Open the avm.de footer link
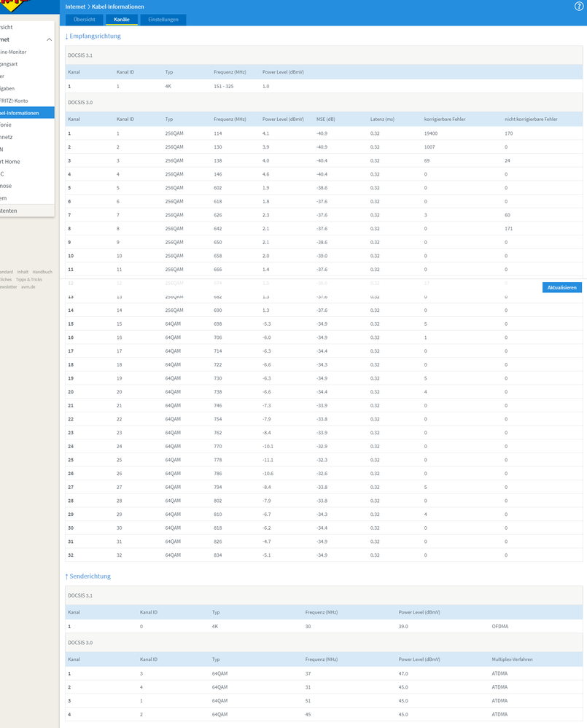This screenshot has width=587, height=728. click(28, 287)
